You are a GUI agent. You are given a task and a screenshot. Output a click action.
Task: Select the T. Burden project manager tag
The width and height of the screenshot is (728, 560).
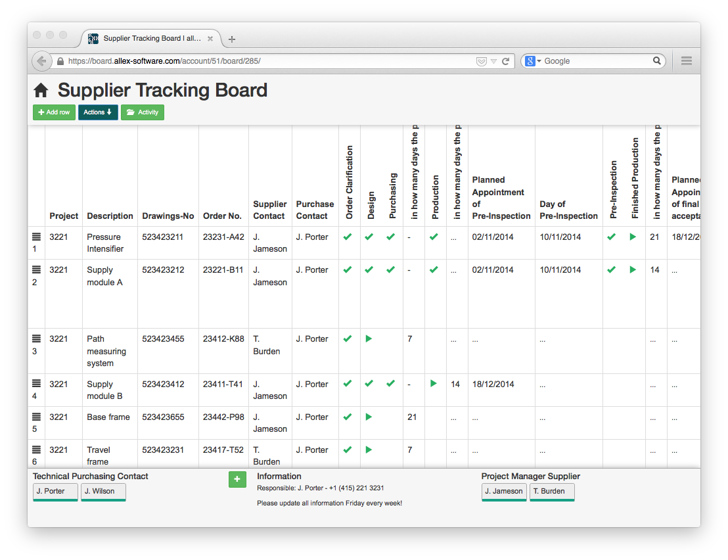[552, 492]
